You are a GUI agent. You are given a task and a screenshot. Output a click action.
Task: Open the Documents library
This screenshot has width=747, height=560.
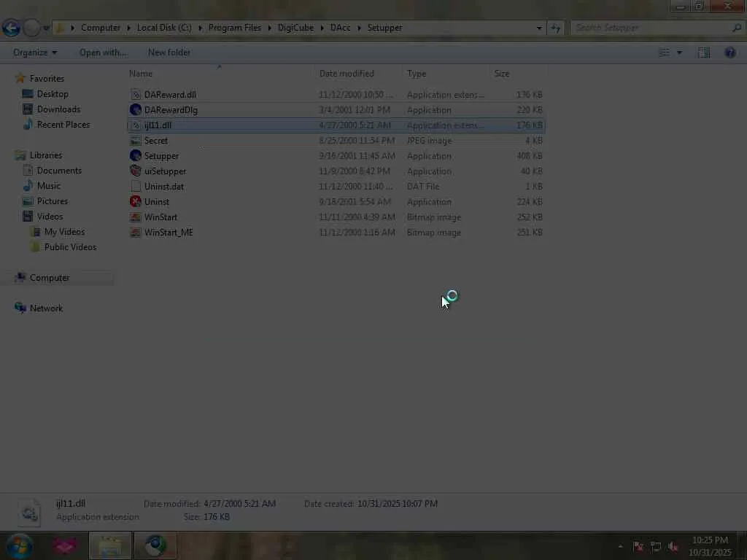coord(59,171)
